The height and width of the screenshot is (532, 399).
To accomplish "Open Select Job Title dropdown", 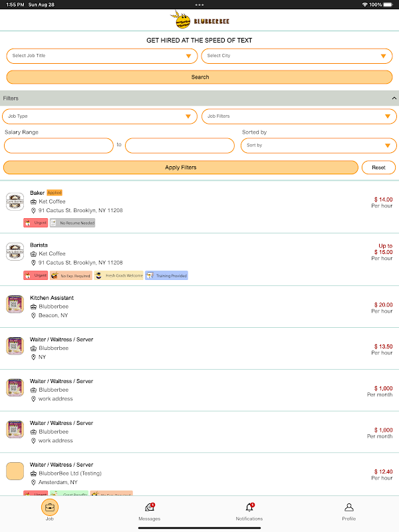I will tap(102, 56).
